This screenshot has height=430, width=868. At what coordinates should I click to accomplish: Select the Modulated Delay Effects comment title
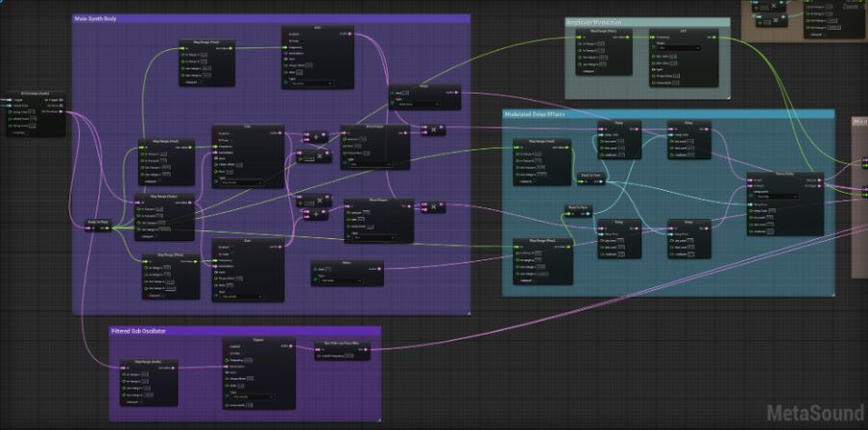tap(533, 114)
